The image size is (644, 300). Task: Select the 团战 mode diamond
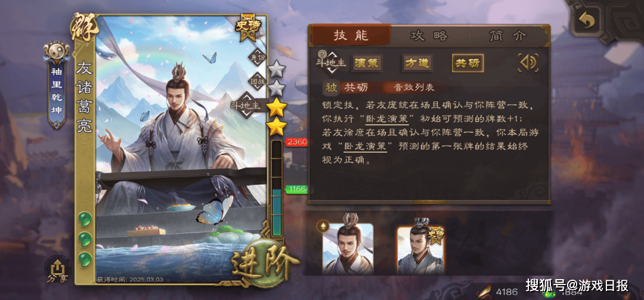pos(258,81)
